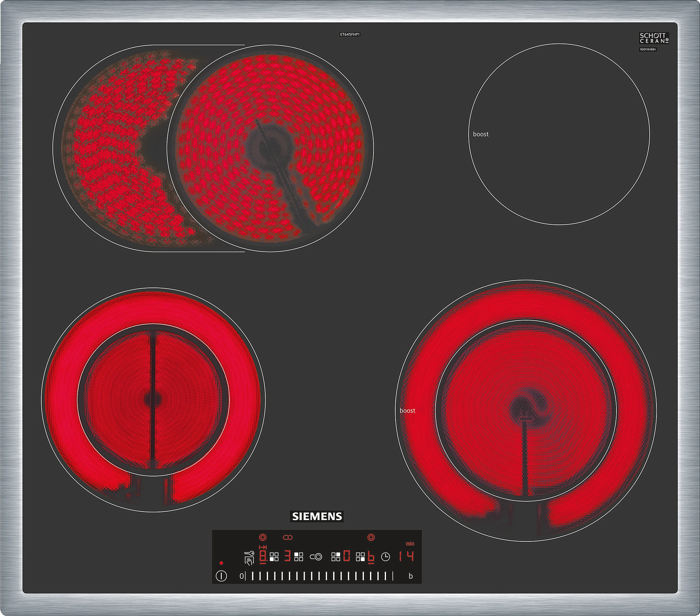Tap the timer display showing 14 min
Viewport: 700px width, 616px height.
tap(406, 556)
